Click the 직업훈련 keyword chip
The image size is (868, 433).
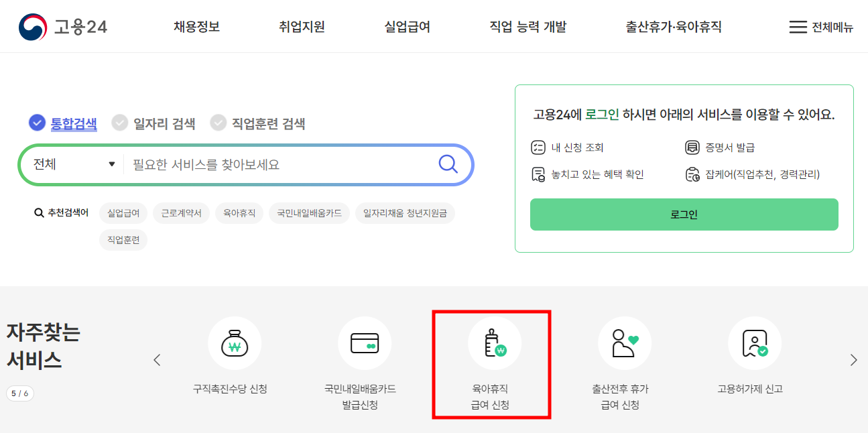coord(123,239)
